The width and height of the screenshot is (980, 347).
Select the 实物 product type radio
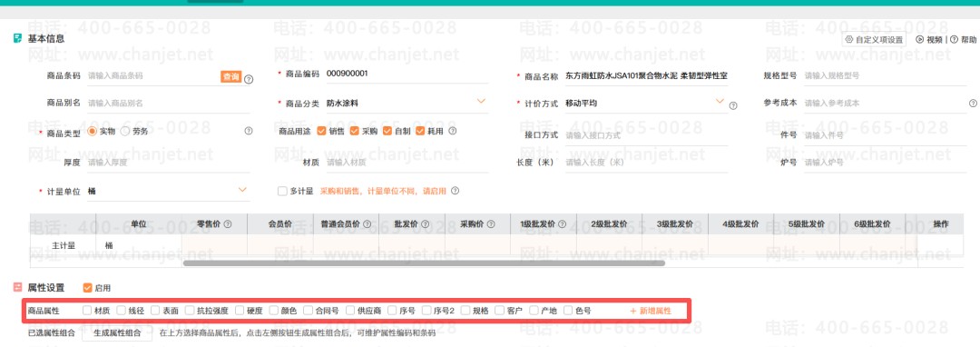pyautogui.click(x=92, y=132)
